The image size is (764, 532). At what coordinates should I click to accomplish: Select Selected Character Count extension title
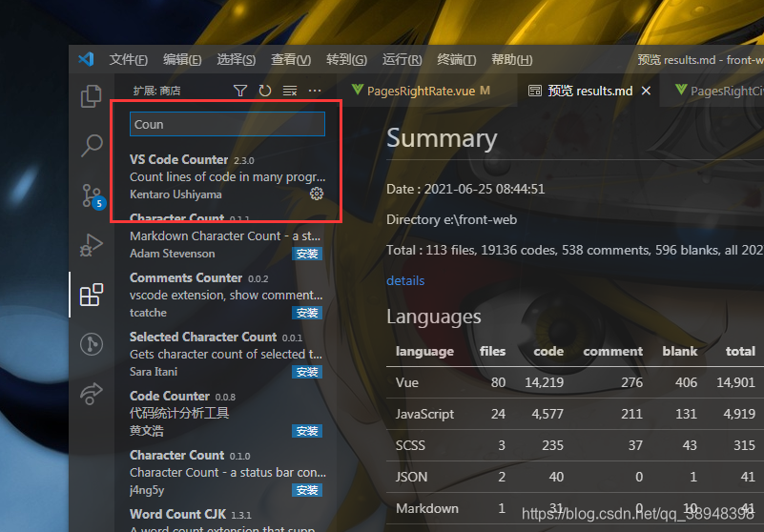(203, 337)
